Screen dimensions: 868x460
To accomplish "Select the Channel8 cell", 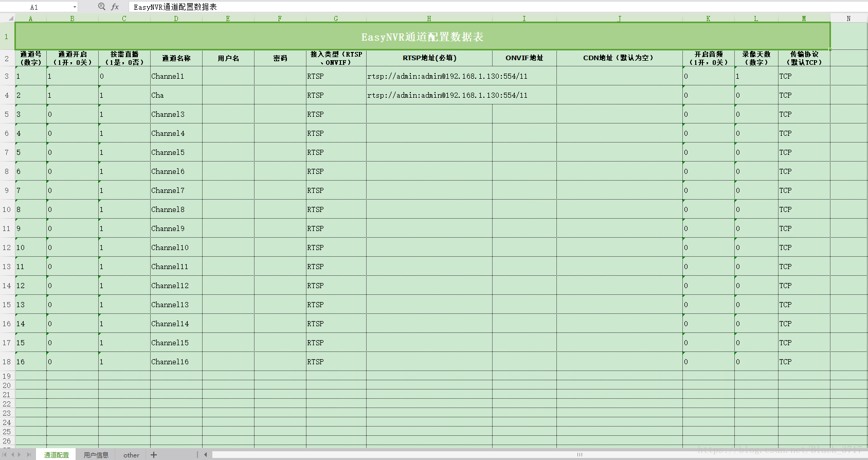I will [176, 209].
